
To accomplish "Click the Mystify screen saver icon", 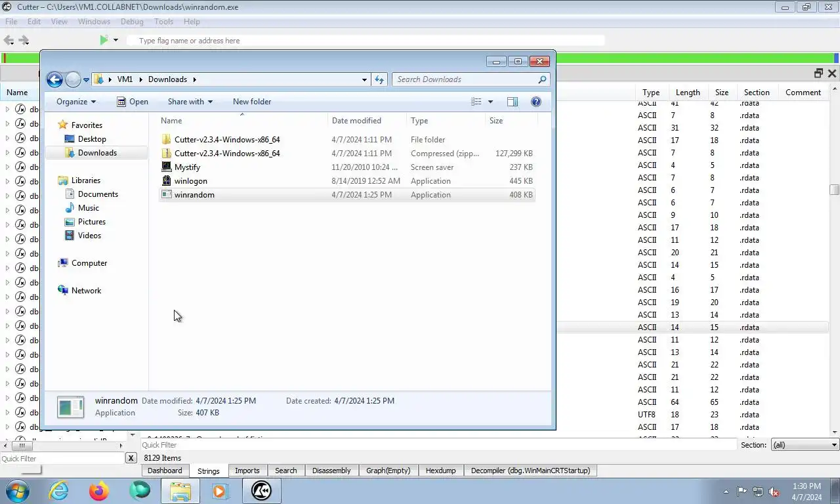I will tap(167, 167).
